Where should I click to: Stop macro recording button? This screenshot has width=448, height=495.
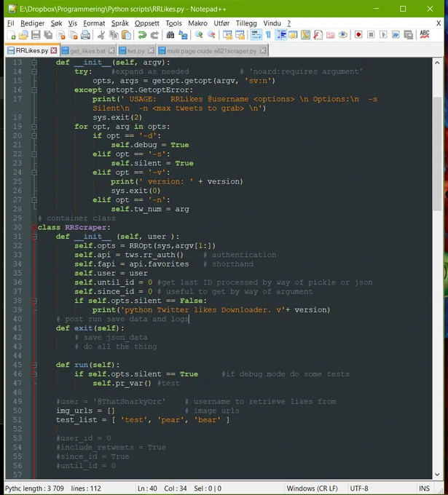point(371,35)
